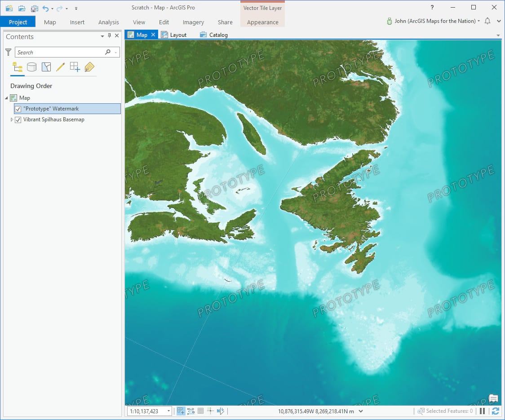Open a project with the folder icon
The image size is (505, 420).
coord(22,9)
